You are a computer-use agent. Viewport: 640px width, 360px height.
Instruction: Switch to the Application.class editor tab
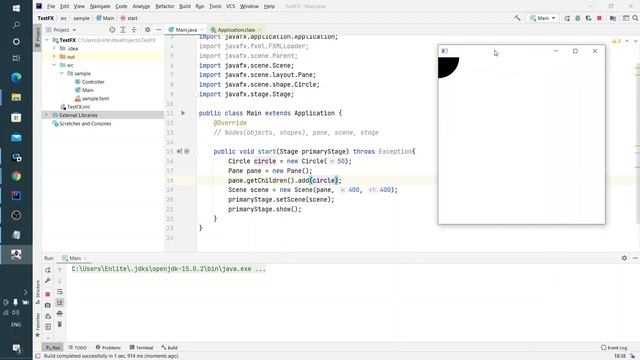(236, 30)
